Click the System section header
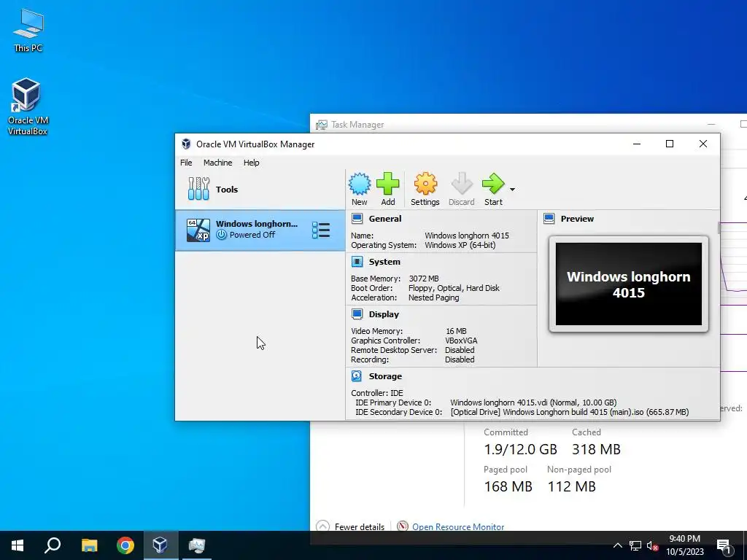The width and height of the screenshot is (747, 560). tap(384, 262)
